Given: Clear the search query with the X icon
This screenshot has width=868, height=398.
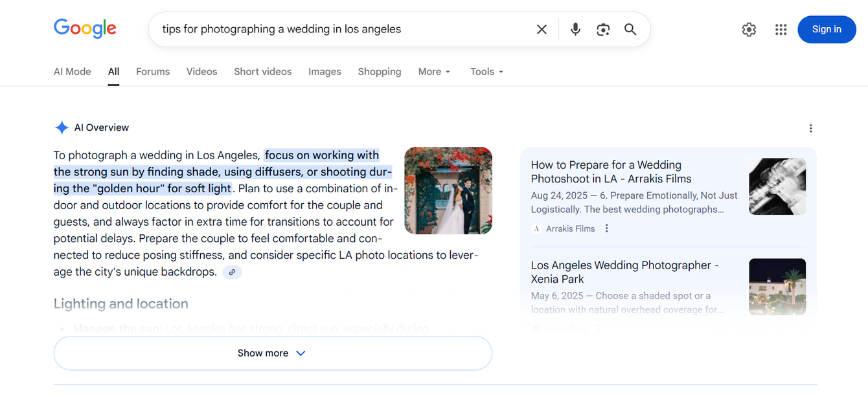Looking at the screenshot, I should tap(542, 29).
